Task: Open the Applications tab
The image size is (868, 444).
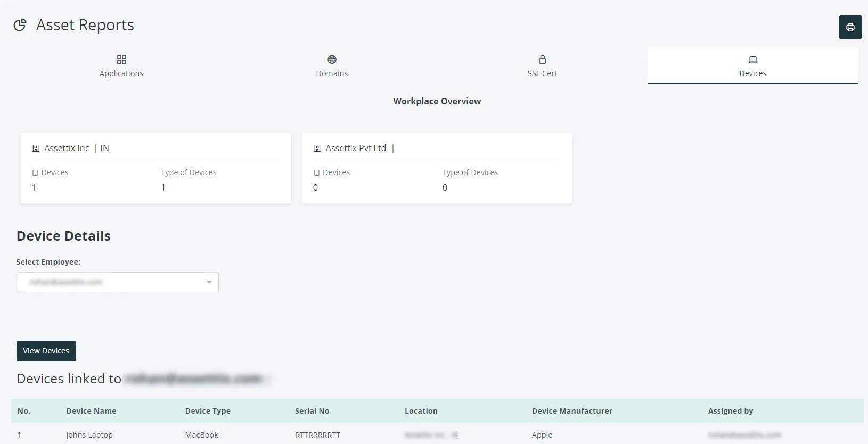Action: [121, 66]
